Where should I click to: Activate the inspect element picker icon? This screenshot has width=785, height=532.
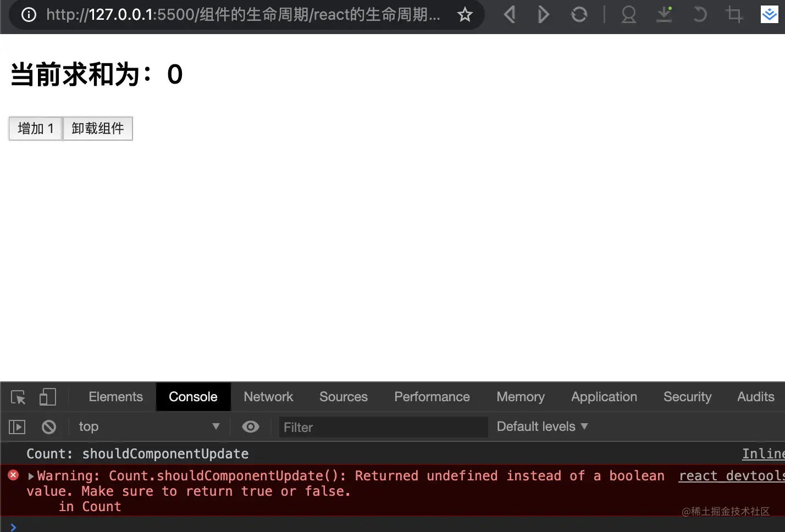(x=18, y=397)
